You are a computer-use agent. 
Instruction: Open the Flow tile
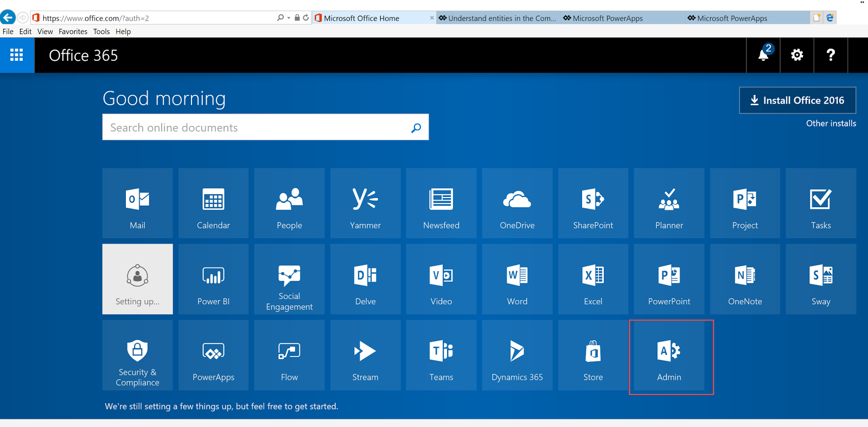(x=289, y=355)
